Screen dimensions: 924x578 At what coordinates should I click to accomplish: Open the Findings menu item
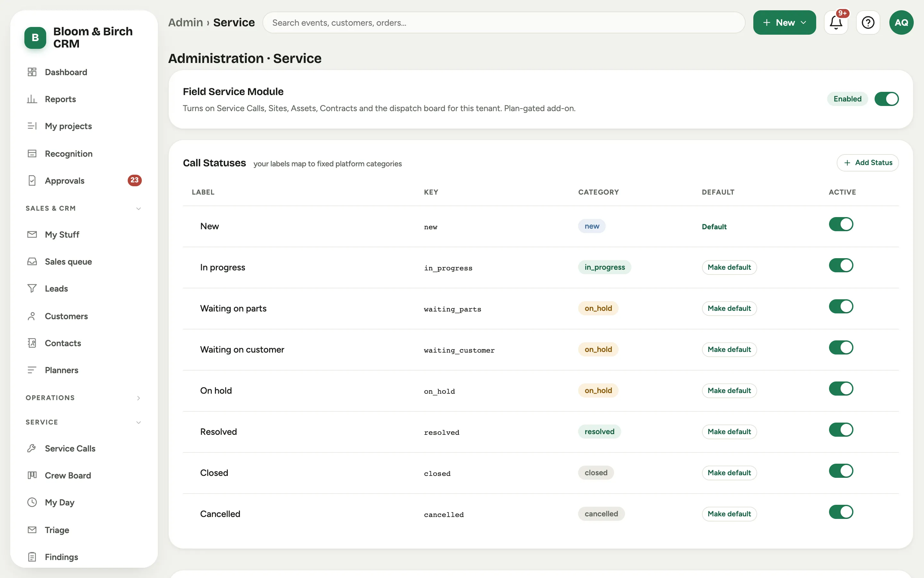84,556
